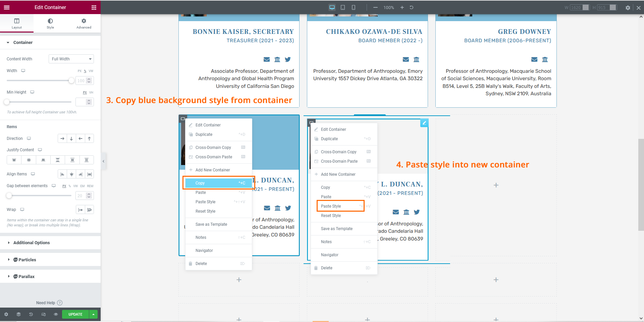Open the Navigator layers icon
The image size is (644, 322).
point(18,314)
